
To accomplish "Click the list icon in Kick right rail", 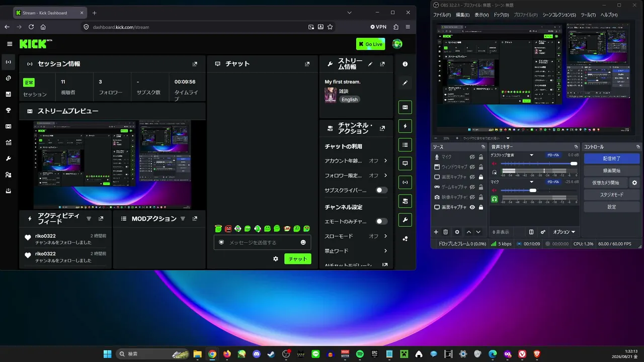I will (405, 145).
